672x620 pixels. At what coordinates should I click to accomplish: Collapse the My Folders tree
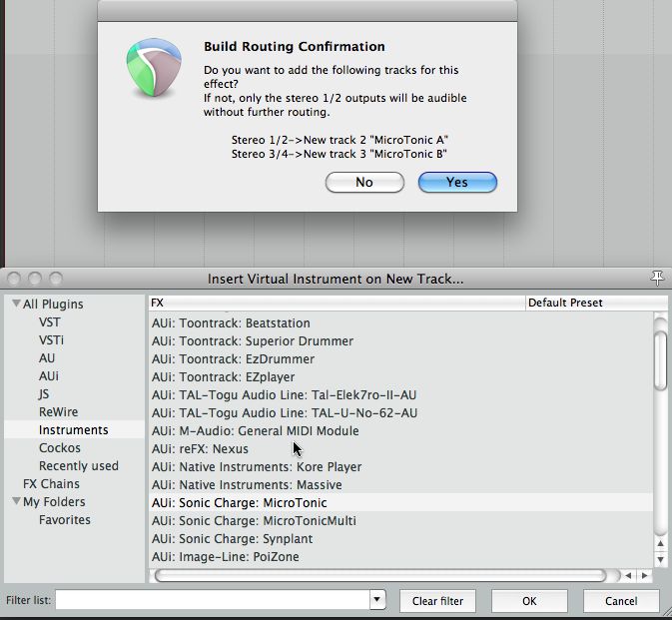(16, 501)
